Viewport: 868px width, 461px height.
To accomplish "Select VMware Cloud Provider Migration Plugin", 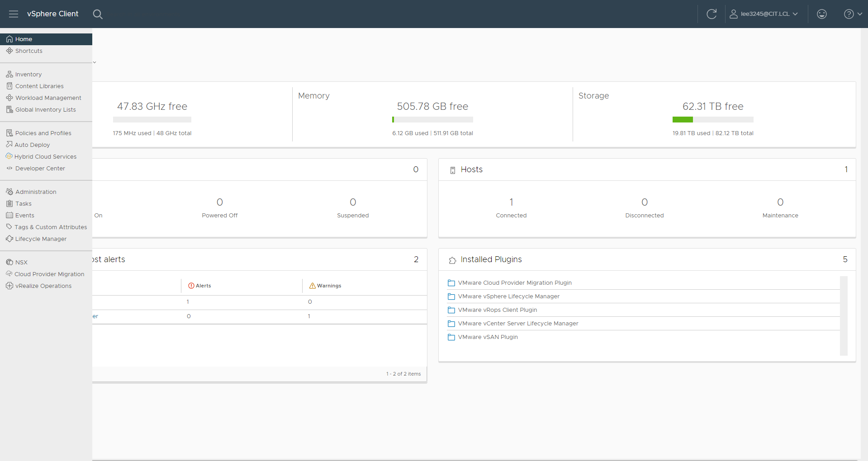I will click(515, 283).
